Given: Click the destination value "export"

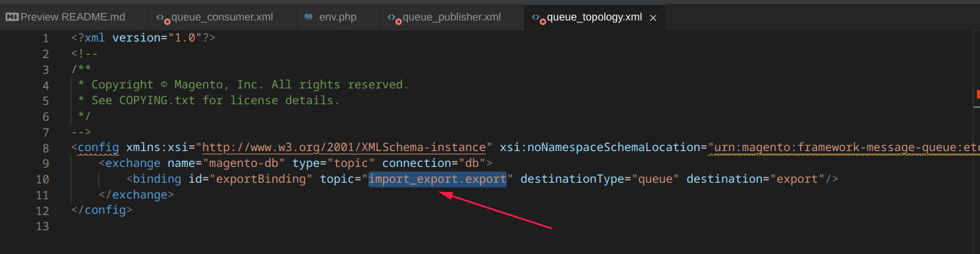Looking at the screenshot, I should tap(797, 179).
